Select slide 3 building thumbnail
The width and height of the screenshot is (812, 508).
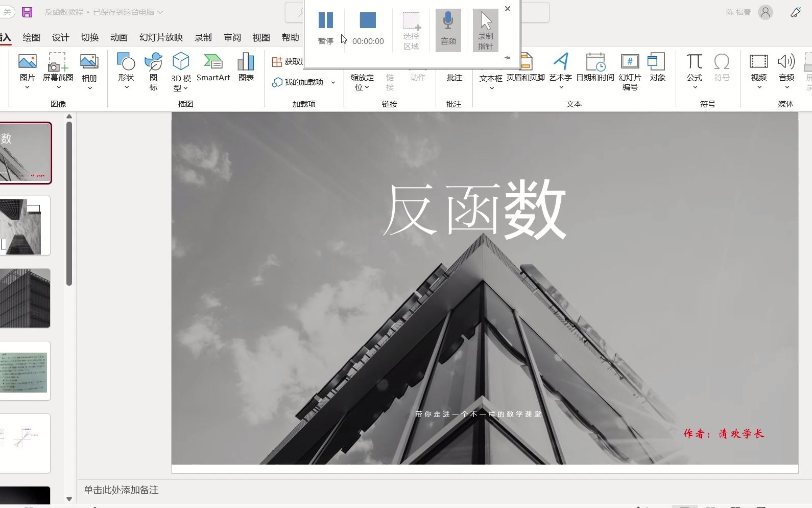[25, 298]
